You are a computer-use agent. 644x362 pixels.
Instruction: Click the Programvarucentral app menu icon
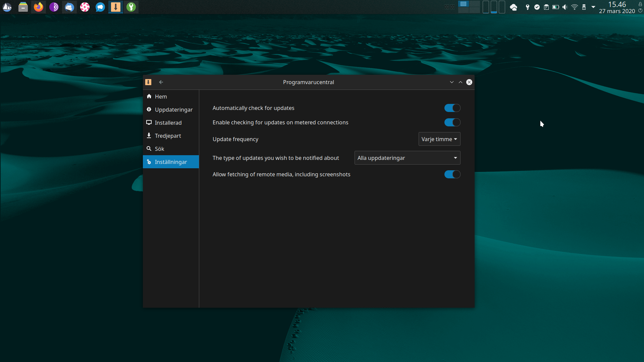(148, 82)
